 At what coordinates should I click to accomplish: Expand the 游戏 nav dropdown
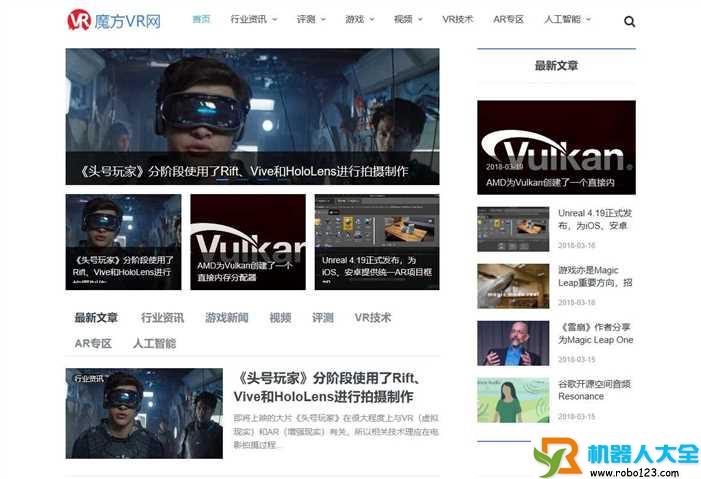[359, 19]
